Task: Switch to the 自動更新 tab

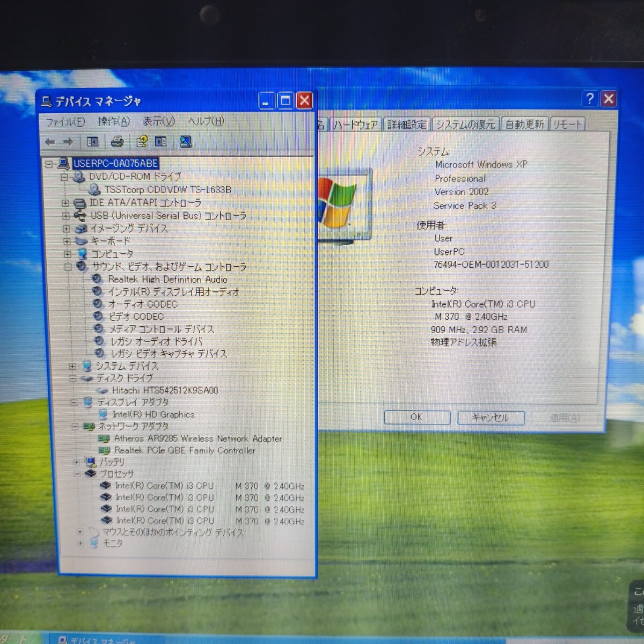Action: tap(524, 125)
